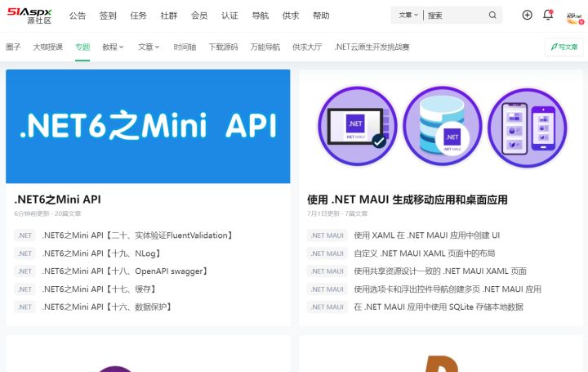The image size is (588, 372).
Task: Switch to the 大咖授课 tab
Action: [x=48, y=47]
